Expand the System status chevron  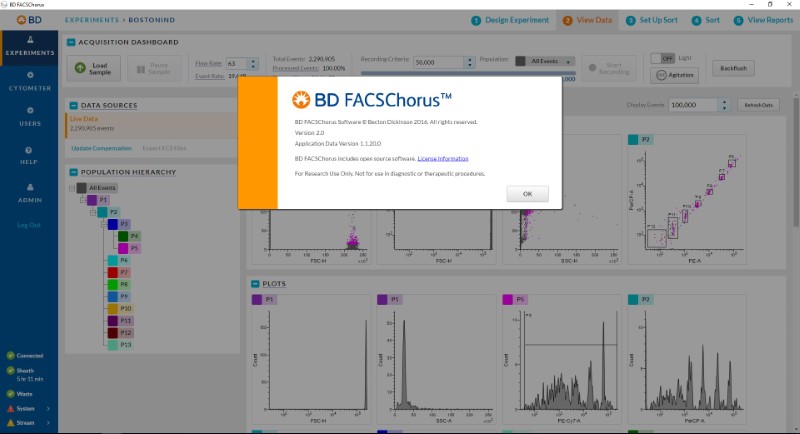tap(48, 409)
